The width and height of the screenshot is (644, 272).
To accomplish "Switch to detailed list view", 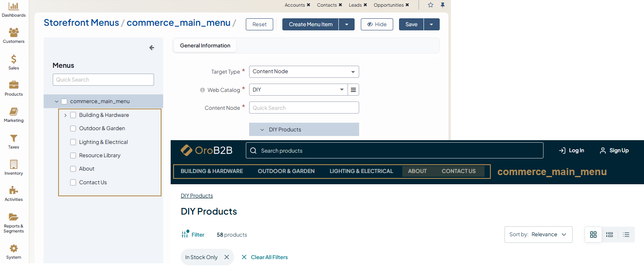I will (x=610, y=235).
